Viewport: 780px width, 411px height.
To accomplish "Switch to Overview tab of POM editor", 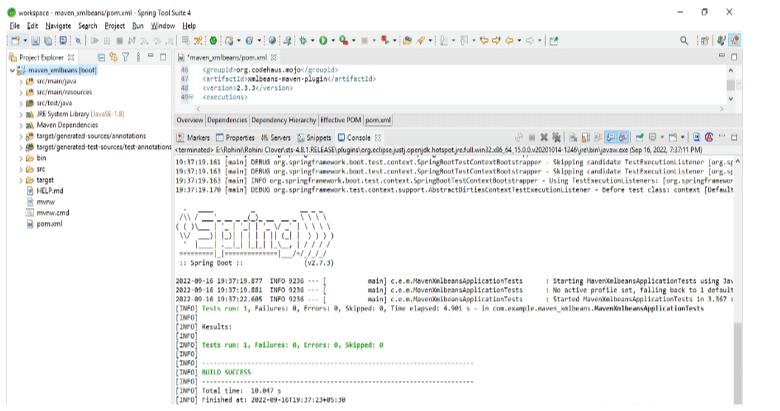I will coord(190,120).
